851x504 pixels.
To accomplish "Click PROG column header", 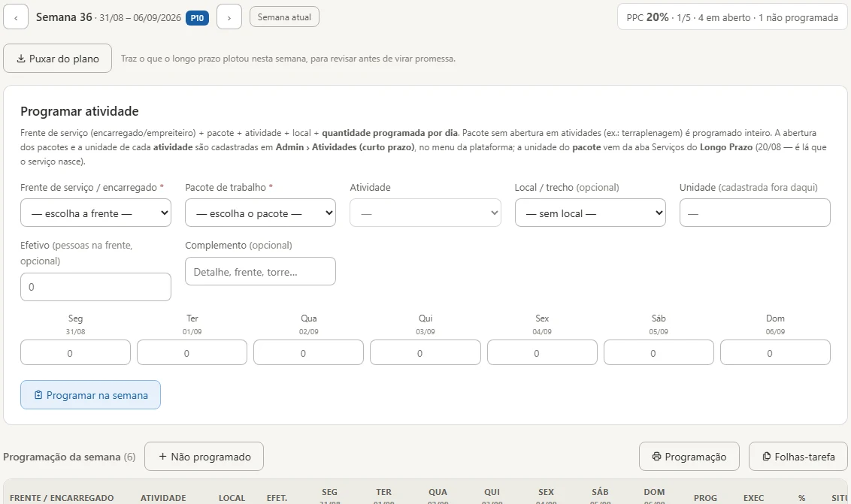I will 705,498.
